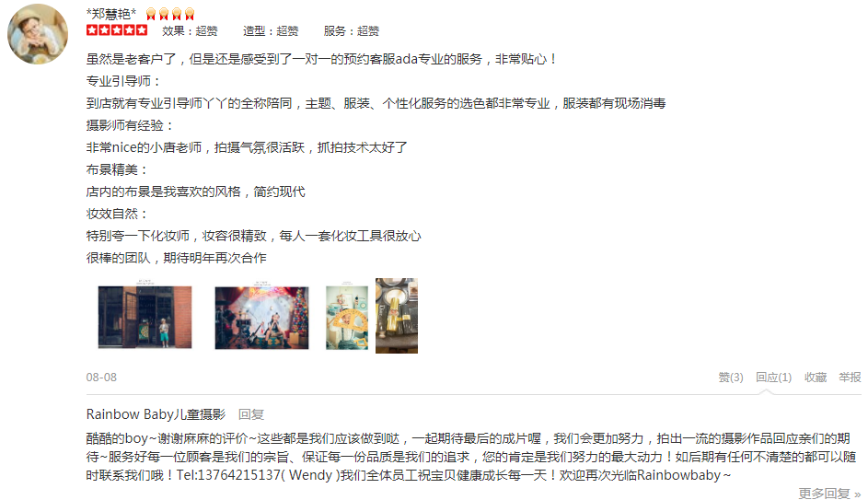Open the brick storefront photo thumbnail
The image size is (868, 500).
click(145, 318)
